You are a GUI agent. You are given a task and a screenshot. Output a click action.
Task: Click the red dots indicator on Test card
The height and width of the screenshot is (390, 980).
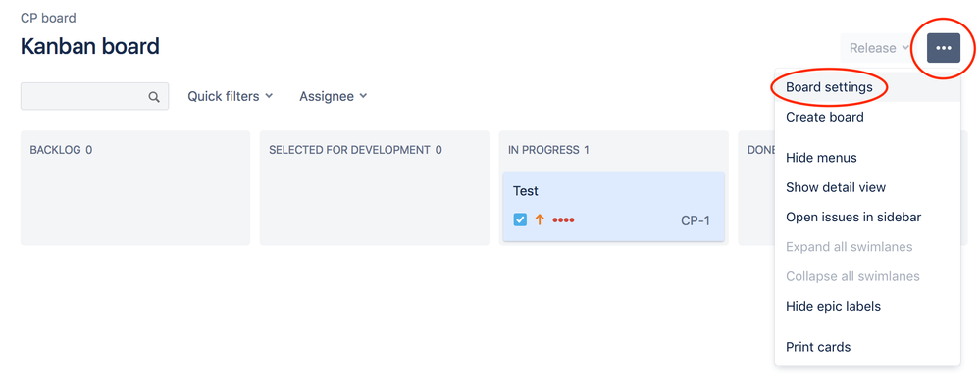563,220
